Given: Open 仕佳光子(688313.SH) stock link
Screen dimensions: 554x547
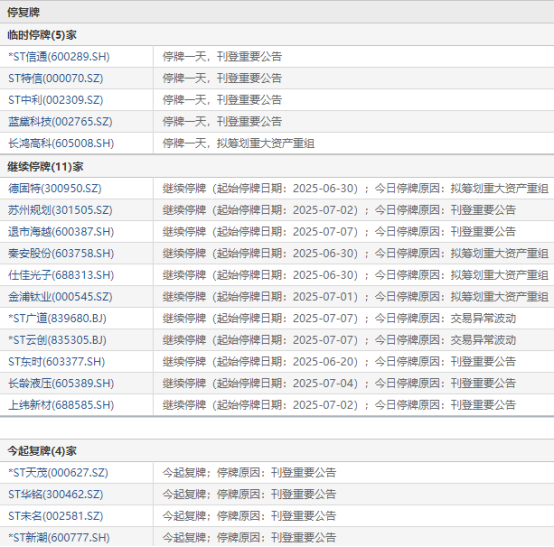Looking at the screenshot, I should click(61, 275).
